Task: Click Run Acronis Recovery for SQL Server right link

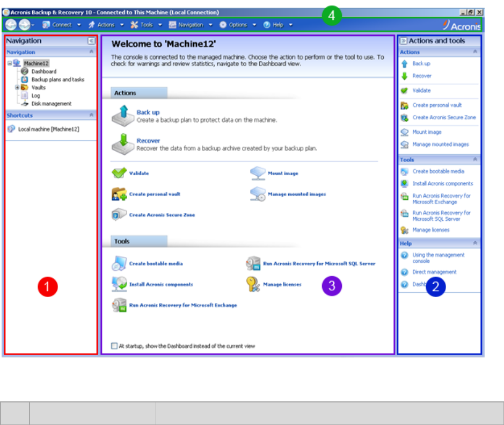Action: (441, 216)
